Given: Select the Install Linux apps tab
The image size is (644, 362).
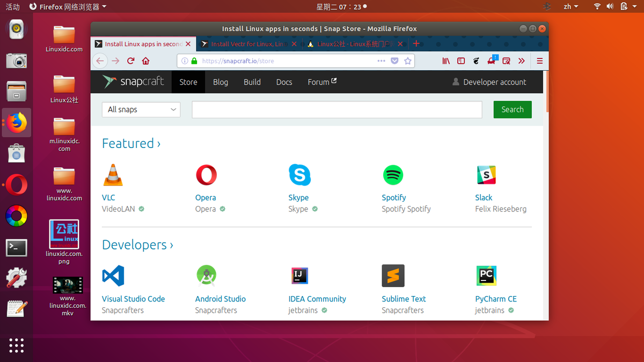Looking at the screenshot, I should pos(143,44).
